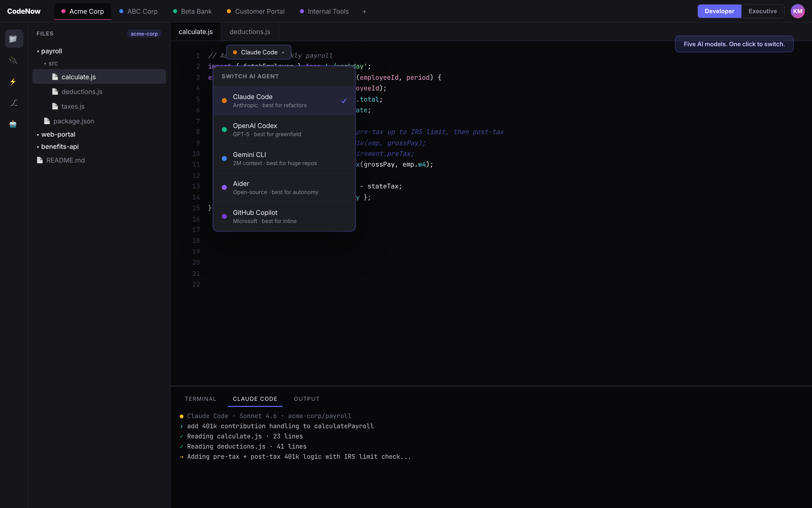The width and height of the screenshot is (812, 508).
Task: Click blue dot next to Gemini CLI
Action: (224, 158)
